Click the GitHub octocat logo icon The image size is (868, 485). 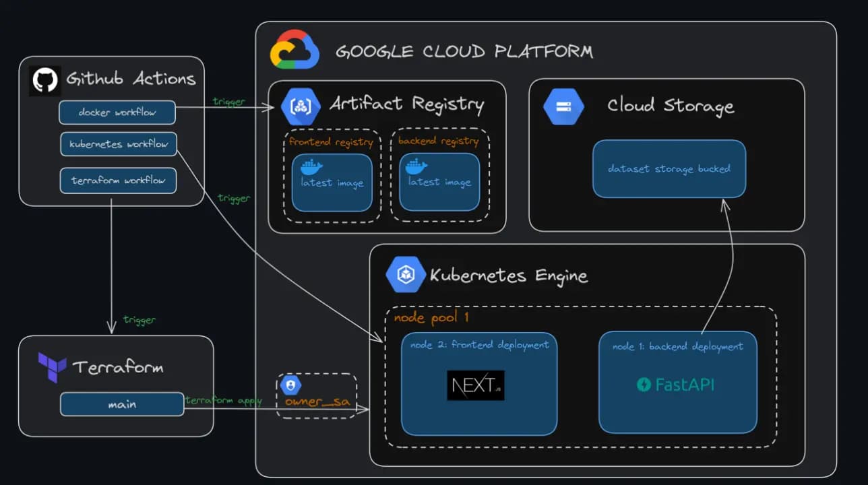click(x=45, y=79)
